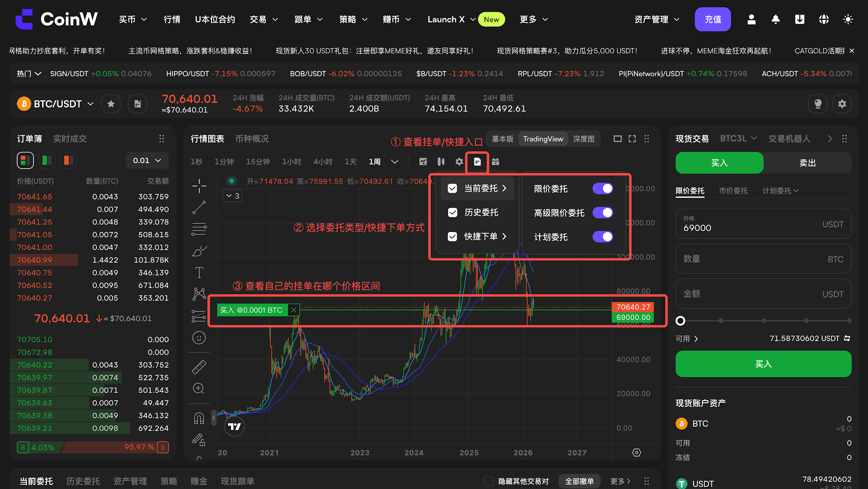Turn off the 高级限价委托 switch
Image resolution: width=868 pixels, height=489 pixels.
click(603, 213)
